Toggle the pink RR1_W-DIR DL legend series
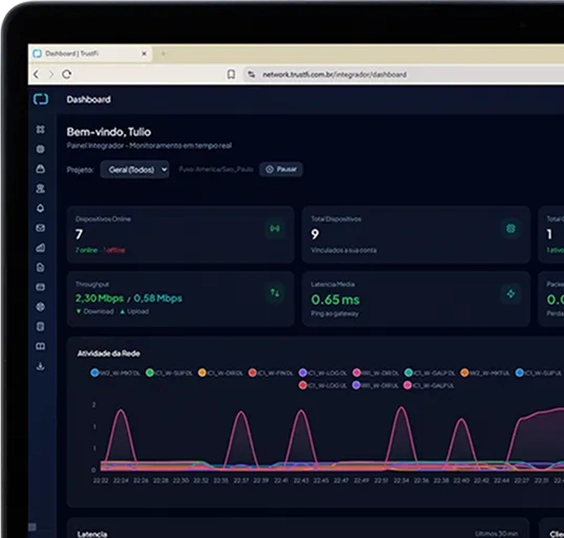 (376, 373)
